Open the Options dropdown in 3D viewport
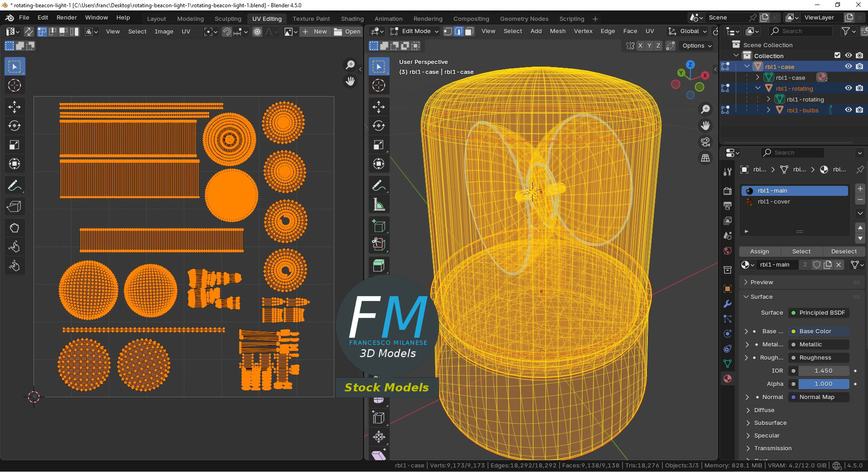 tap(696, 46)
